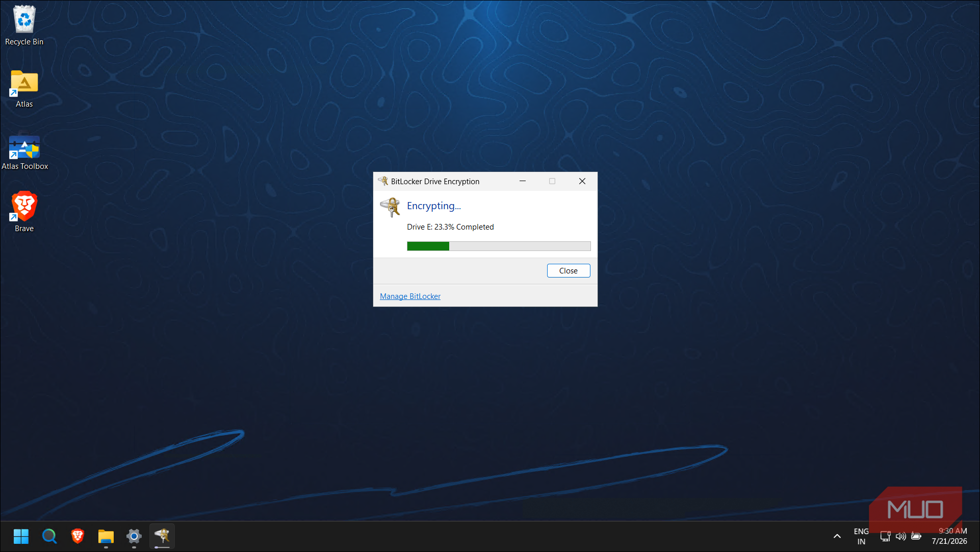The image size is (980, 552).
Task: Open the Recycle Bin desktop icon
Action: pos(24,26)
